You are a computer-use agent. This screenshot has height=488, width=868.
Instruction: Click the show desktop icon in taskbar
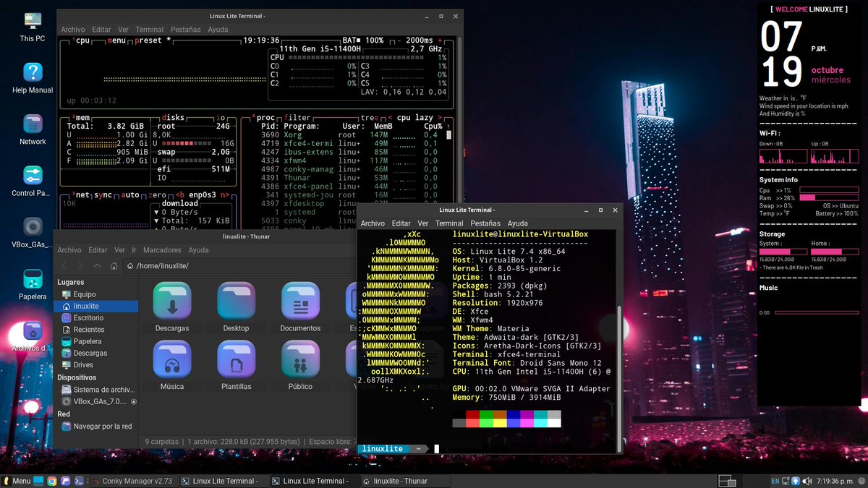pos(39,481)
